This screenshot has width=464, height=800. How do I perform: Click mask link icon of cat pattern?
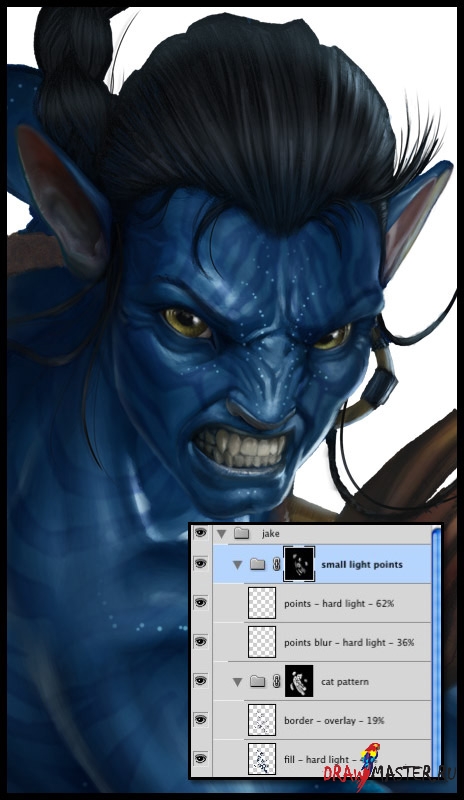click(x=277, y=682)
